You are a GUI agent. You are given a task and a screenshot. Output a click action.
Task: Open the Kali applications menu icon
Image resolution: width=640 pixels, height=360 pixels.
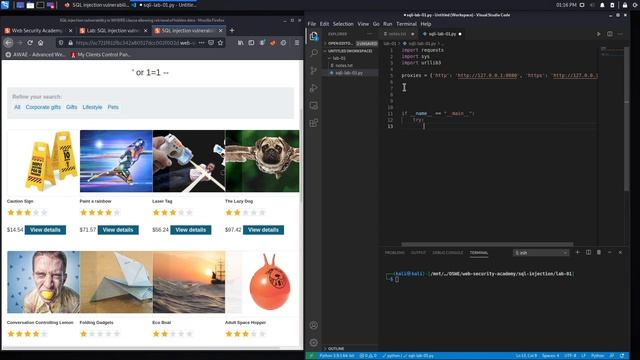(5, 5)
